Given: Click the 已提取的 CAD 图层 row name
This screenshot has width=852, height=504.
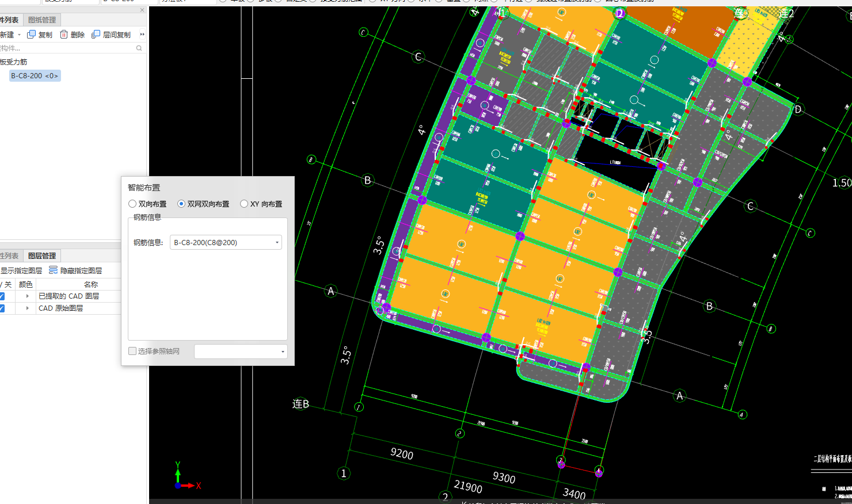Looking at the screenshot, I should point(69,296).
